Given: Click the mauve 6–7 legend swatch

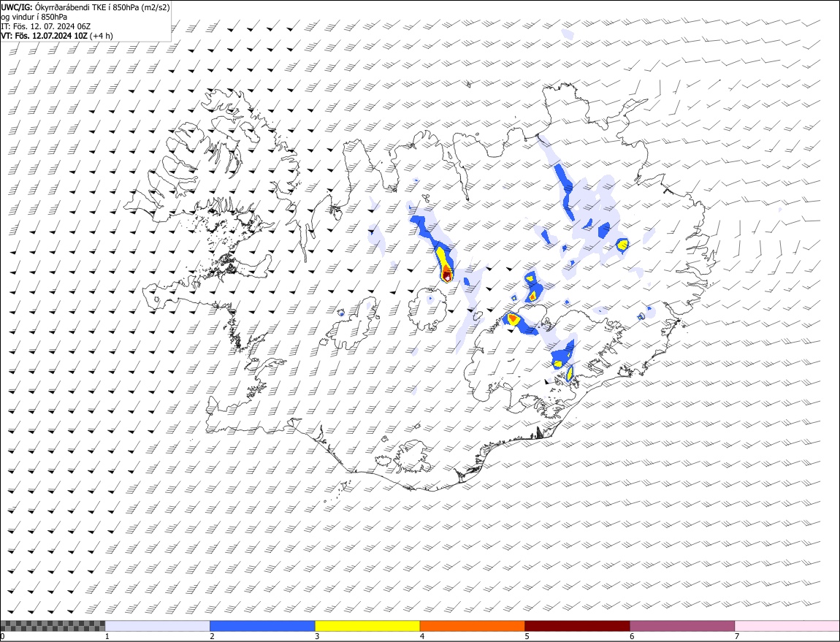Looking at the screenshot, I should (682, 626).
